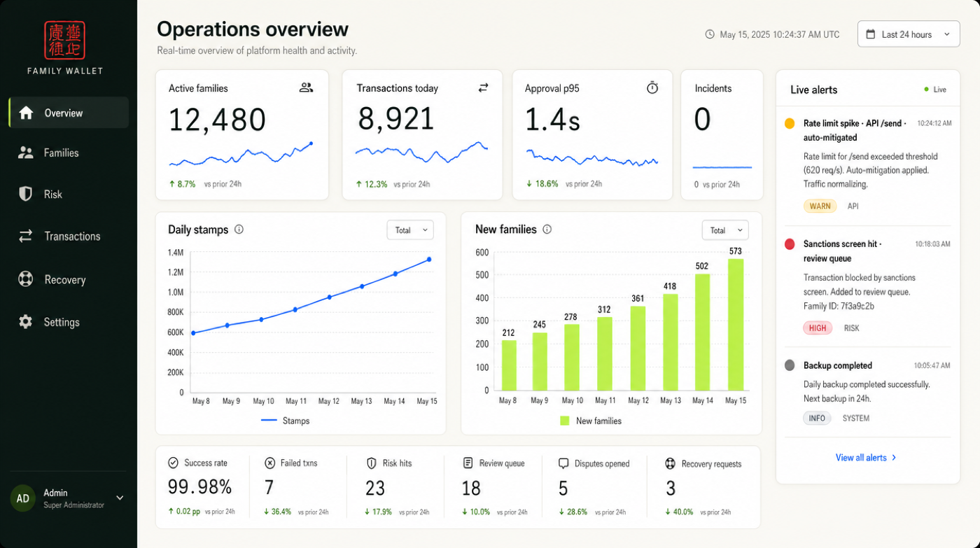Open the Total dropdown on Daily stamps chart
Screen dimensions: 980x548
tap(410, 230)
